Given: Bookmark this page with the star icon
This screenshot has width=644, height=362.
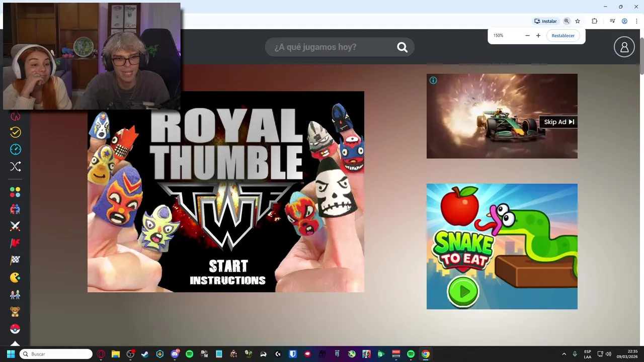Looking at the screenshot, I should tap(578, 21).
